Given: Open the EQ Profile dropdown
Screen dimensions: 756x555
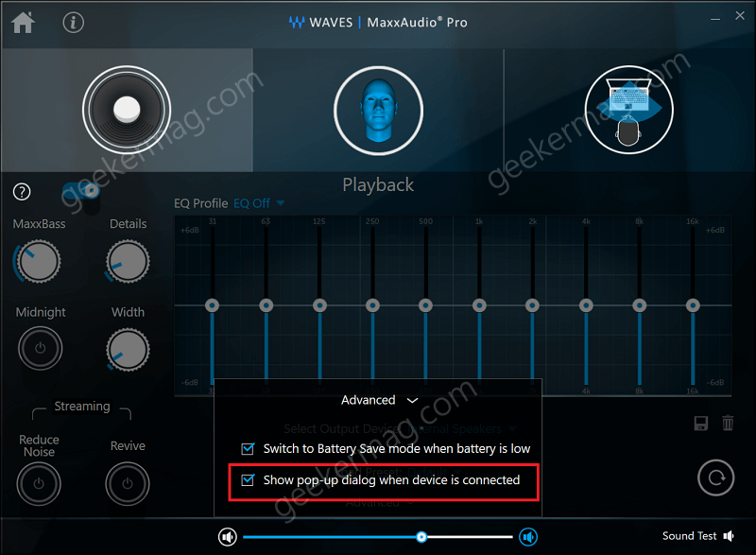Looking at the screenshot, I should point(259,203).
